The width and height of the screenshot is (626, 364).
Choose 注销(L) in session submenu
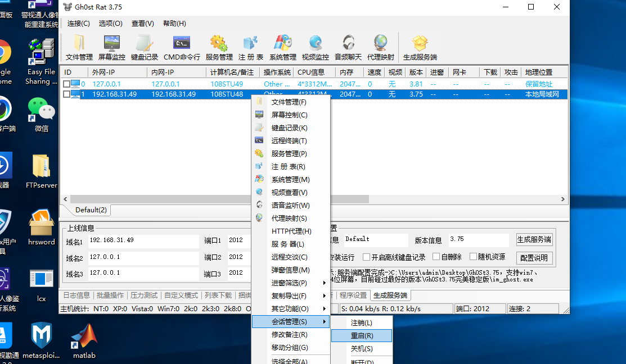[x=362, y=323]
